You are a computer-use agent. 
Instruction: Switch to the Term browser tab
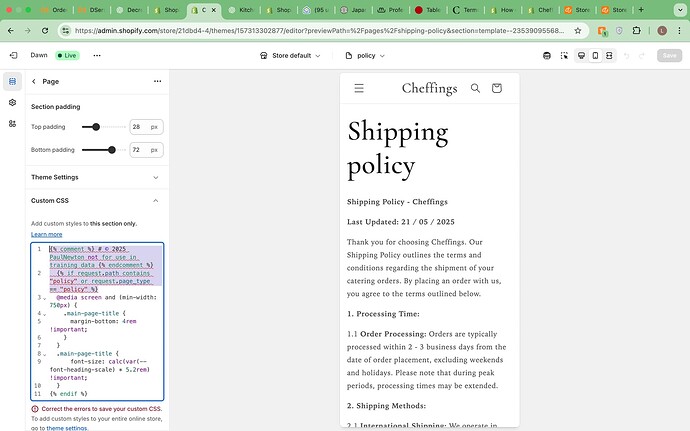(465, 10)
